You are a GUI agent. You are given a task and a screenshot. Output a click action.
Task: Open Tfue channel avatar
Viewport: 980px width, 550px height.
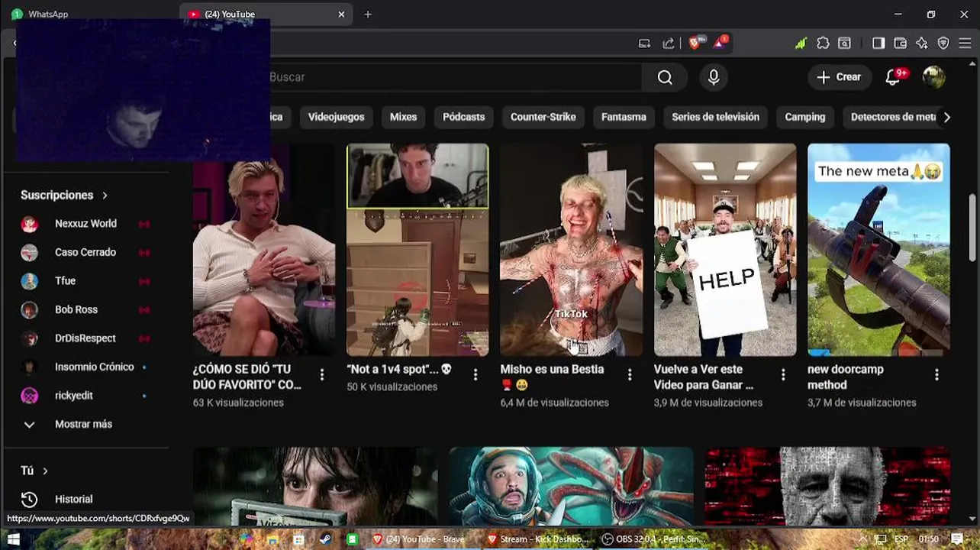pyautogui.click(x=29, y=281)
